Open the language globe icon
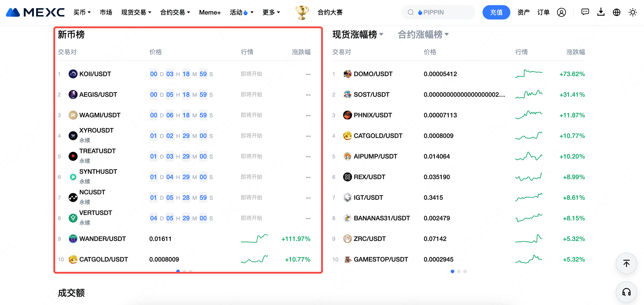This screenshot has height=305, width=644. tap(616, 12)
